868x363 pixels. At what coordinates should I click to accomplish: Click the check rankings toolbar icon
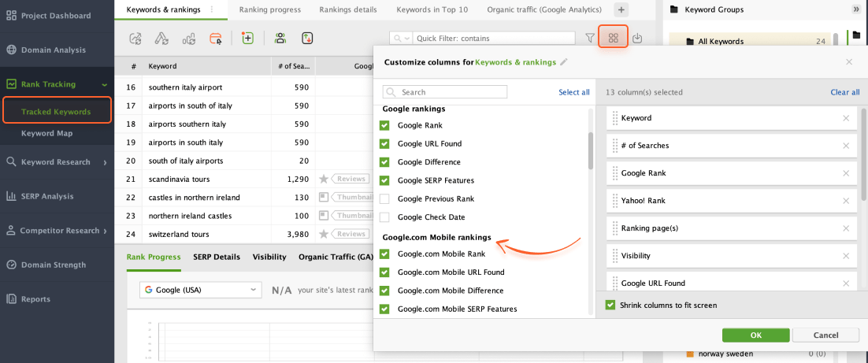click(135, 38)
